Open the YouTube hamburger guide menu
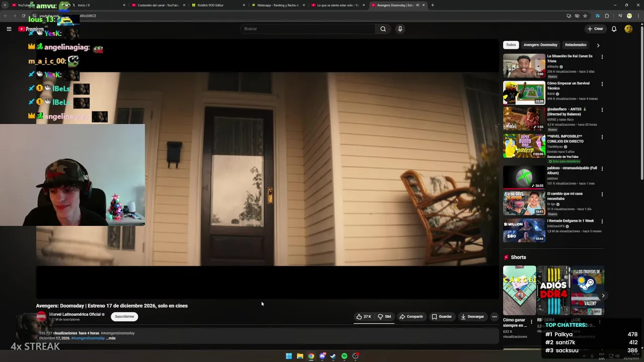The width and height of the screenshot is (644, 362). (x=9, y=29)
